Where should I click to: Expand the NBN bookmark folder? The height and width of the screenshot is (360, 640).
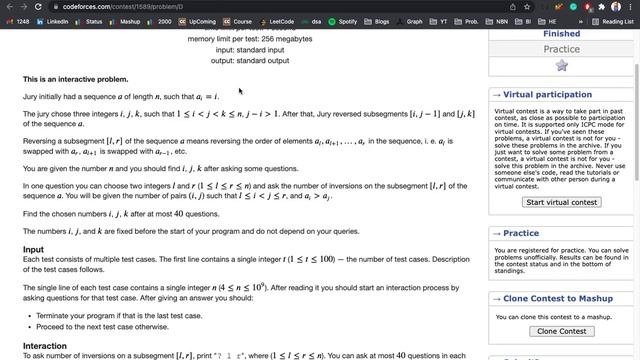click(x=497, y=22)
